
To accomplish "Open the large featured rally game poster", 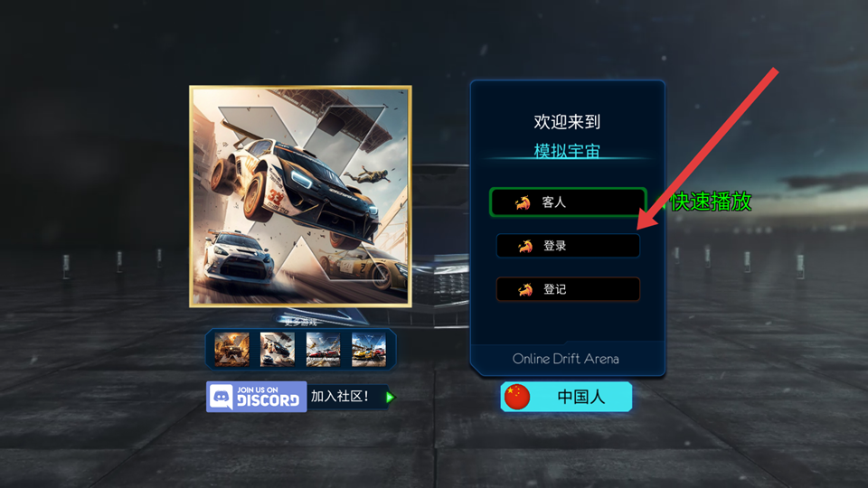I will [x=300, y=196].
